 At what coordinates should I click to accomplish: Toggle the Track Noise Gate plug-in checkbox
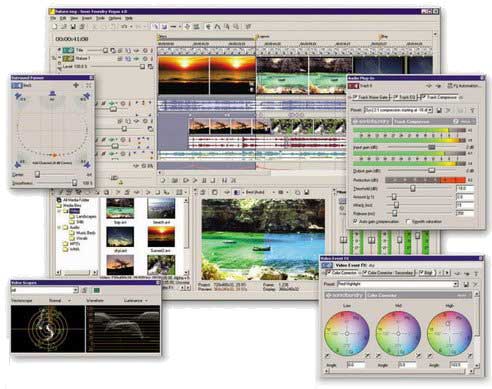(x=355, y=97)
